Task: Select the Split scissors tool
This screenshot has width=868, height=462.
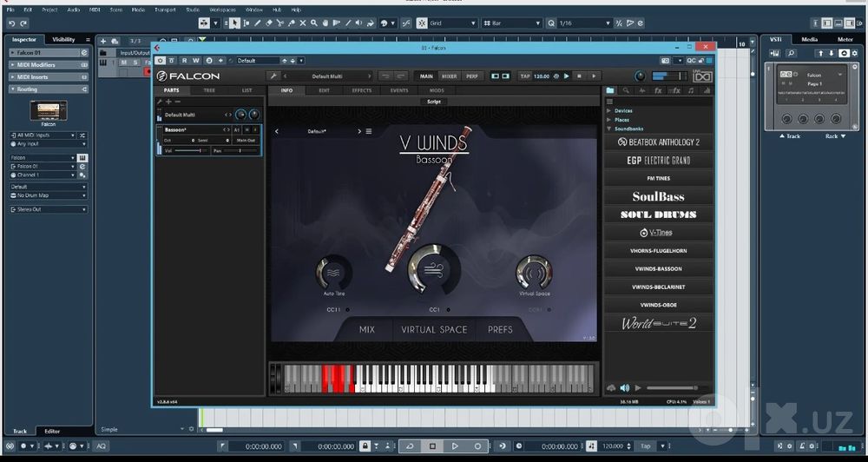Action: pos(280,23)
